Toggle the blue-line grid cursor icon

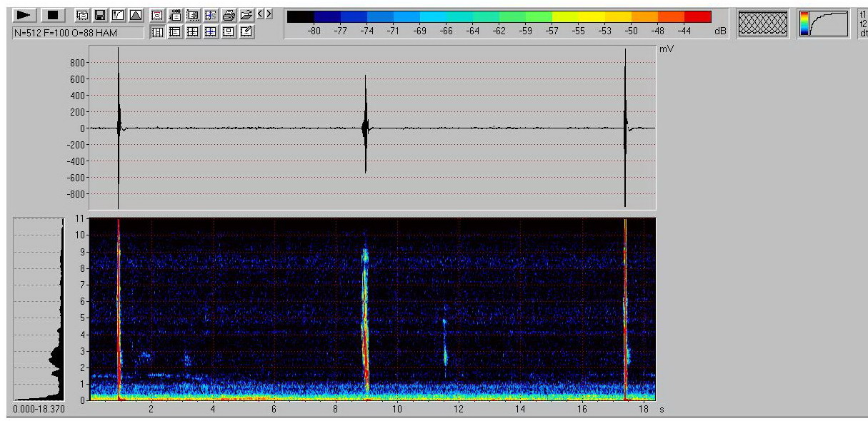coord(211,31)
